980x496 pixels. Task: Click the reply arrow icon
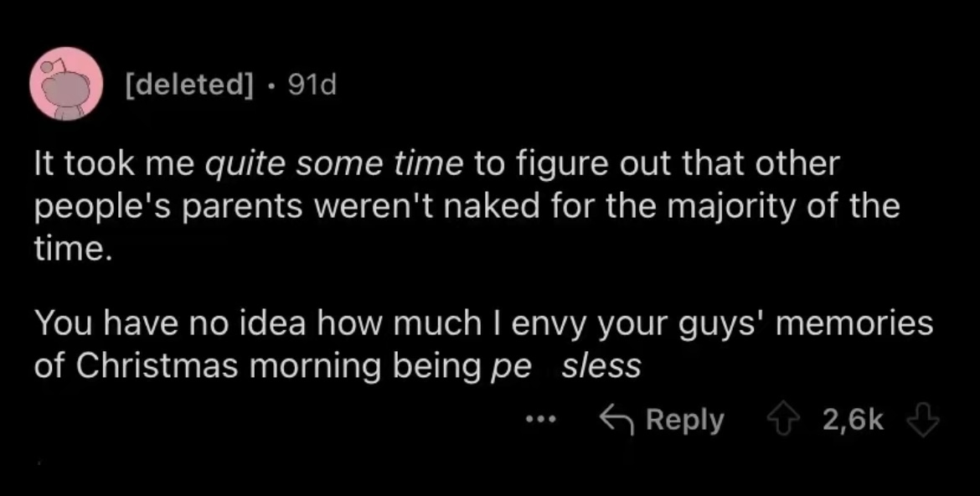(616, 419)
